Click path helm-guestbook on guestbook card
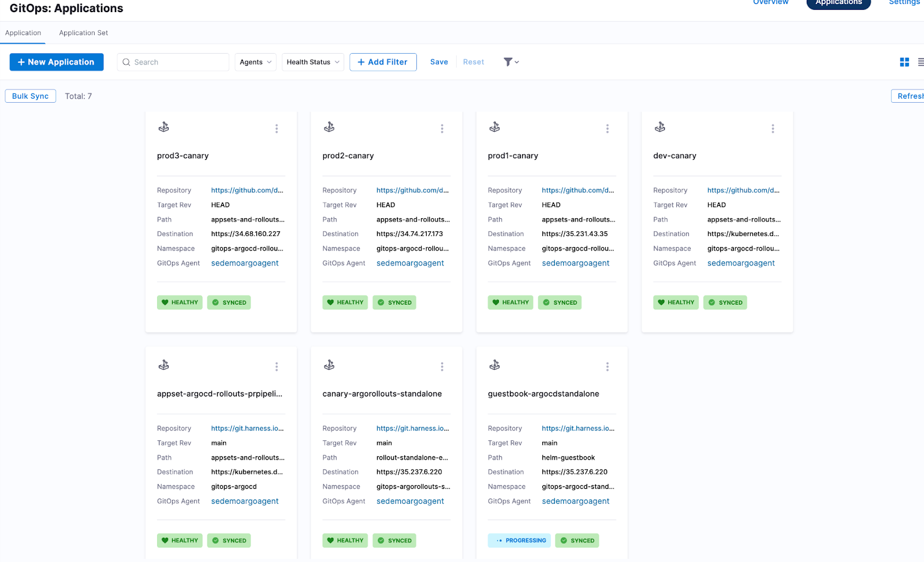The height and width of the screenshot is (562, 924). tap(568, 458)
